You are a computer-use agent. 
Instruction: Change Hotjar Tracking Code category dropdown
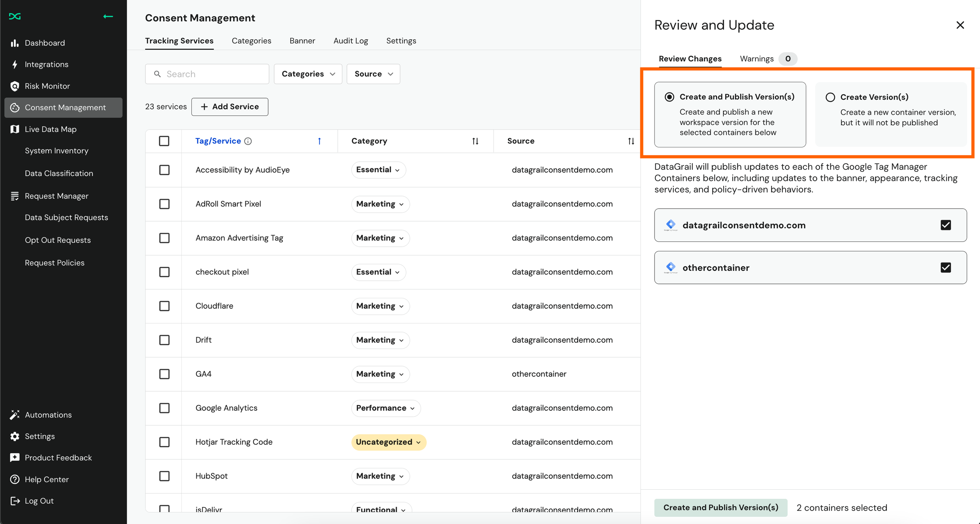(387, 442)
